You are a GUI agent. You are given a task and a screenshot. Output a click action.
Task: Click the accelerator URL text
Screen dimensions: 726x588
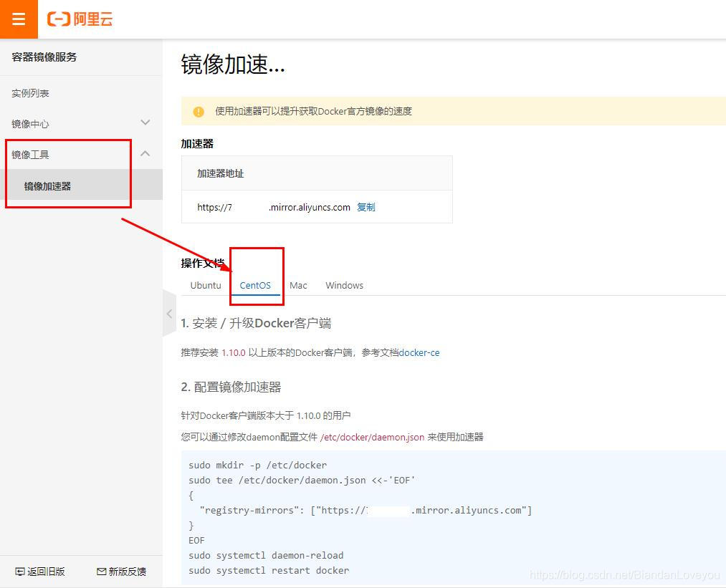coord(274,207)
